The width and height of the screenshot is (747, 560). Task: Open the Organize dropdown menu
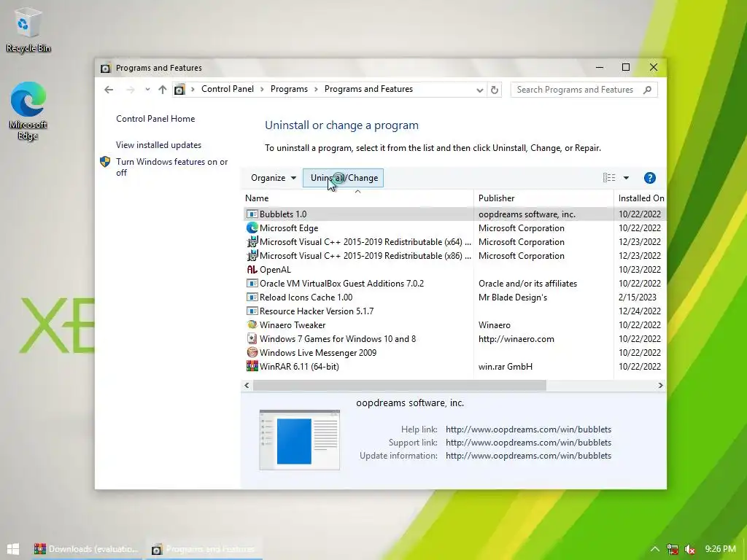click(x=273, y=178)
